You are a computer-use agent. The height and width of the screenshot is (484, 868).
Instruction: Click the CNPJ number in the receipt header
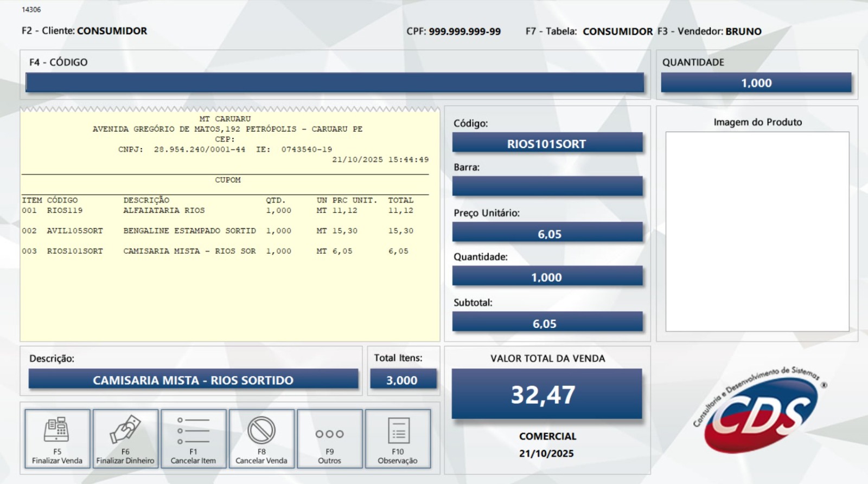click(199, 150)
